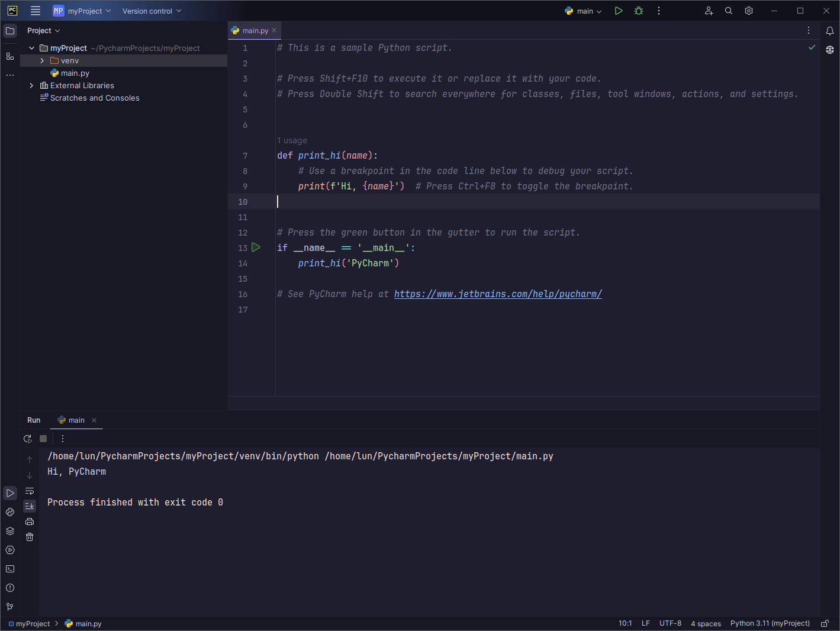Open Search Everywhere magnifier
Screen dimensions: 840x631
pos(729,11)
